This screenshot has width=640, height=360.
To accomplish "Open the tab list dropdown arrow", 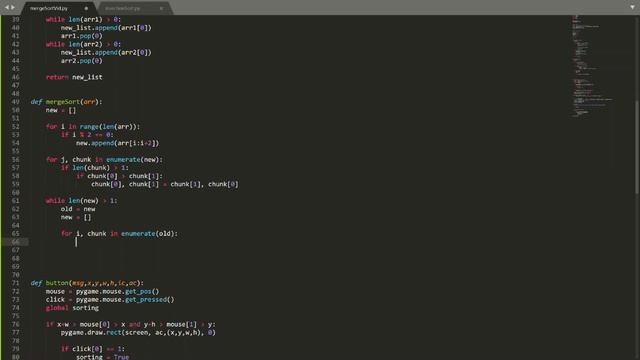I will (x=632, y=7).
